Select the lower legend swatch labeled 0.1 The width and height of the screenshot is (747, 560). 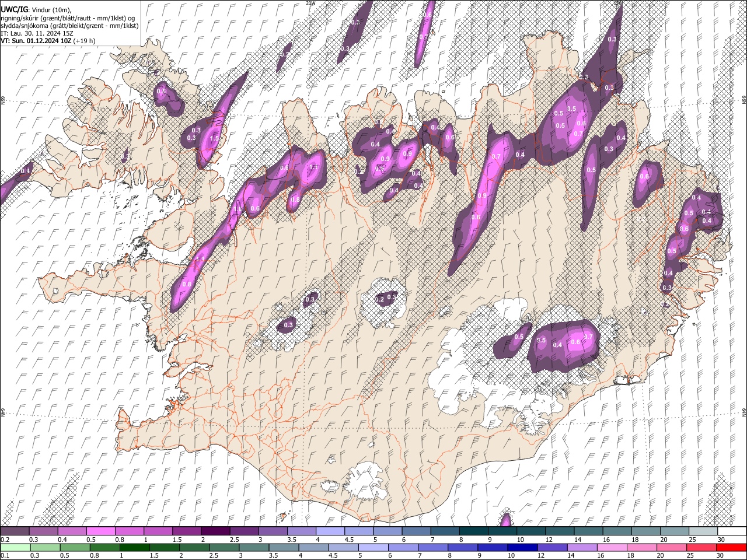click(15, 547)
